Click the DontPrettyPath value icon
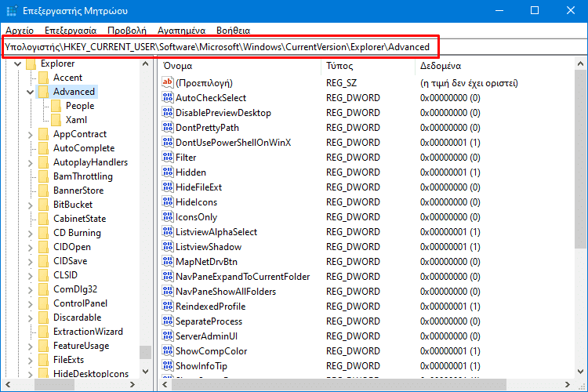This screenshot has width=588, height=392. 167,127
